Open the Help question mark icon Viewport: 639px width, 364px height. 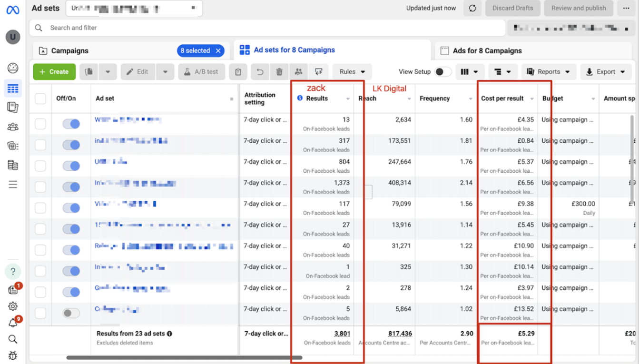pyautogui.click(x=13, y=271)
